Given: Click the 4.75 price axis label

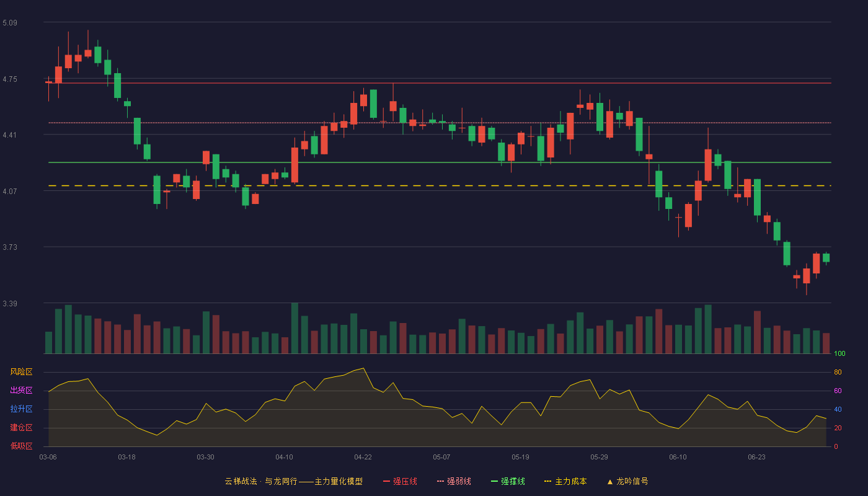Looking at the screenshot, I should [x=10, y=79].
